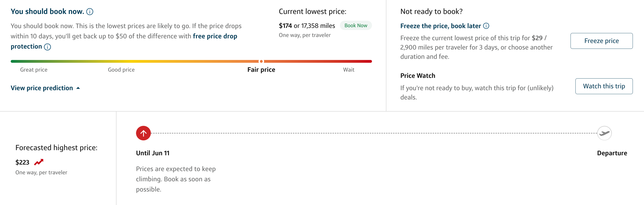Click the 'Good price' gauge label
Screen dimensions: 644x205
click(121, 70)
